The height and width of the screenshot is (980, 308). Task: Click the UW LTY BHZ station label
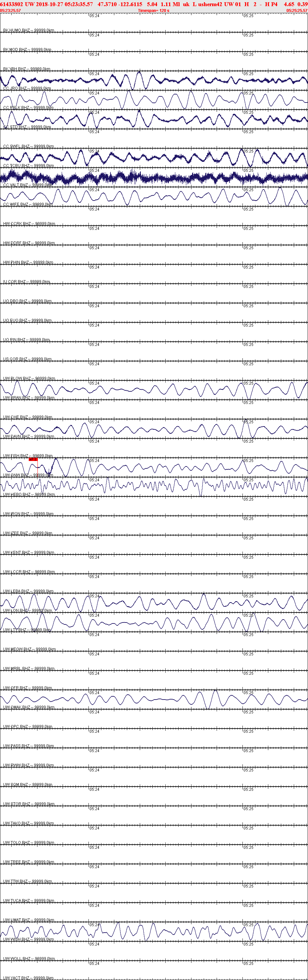[27, 630]
